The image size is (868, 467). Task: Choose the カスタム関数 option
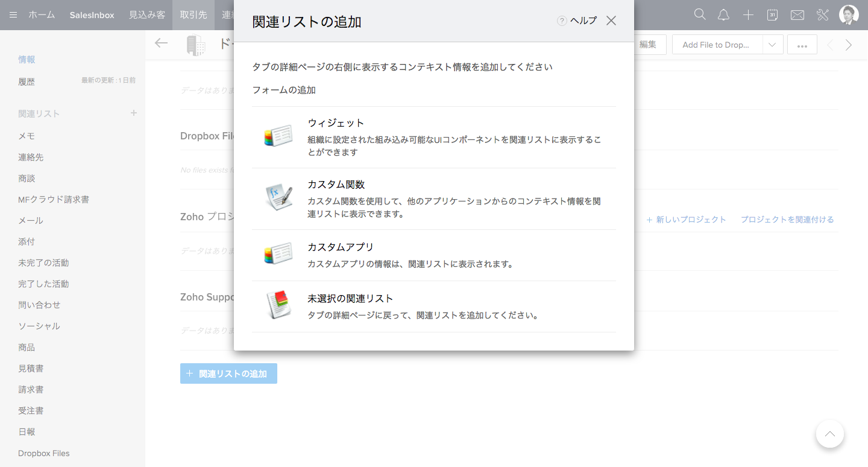click(x=336, y=185)
